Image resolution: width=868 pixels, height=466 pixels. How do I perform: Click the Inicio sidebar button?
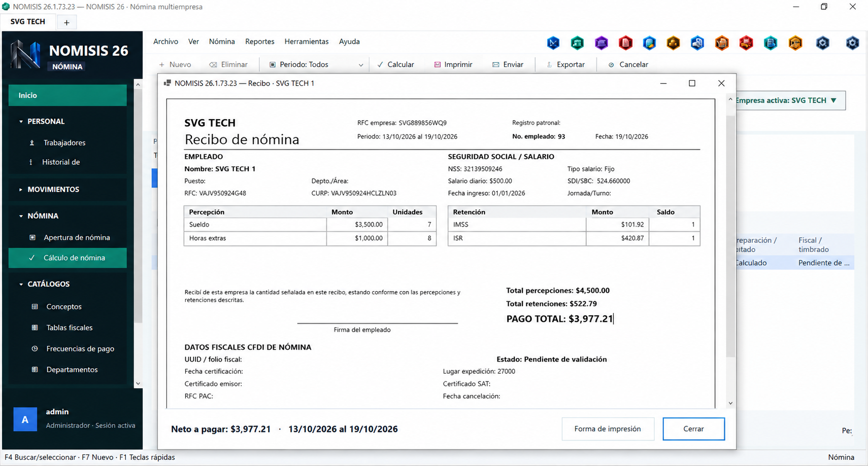(68, 95)
